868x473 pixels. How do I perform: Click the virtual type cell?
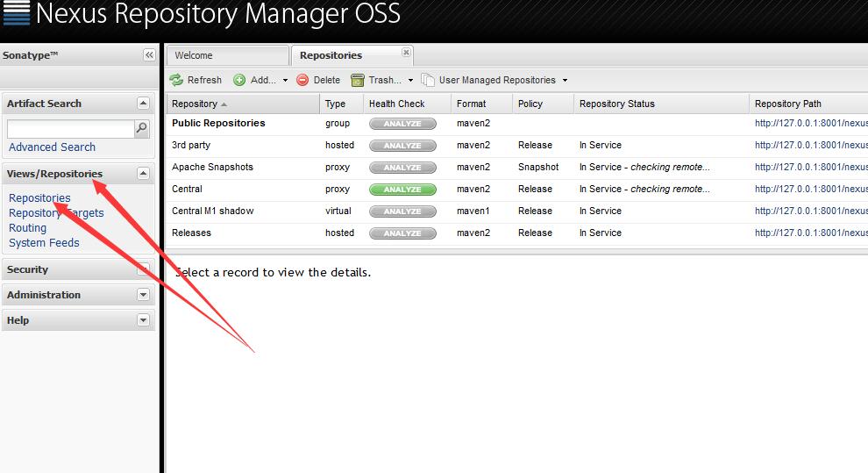coord(338,211)
